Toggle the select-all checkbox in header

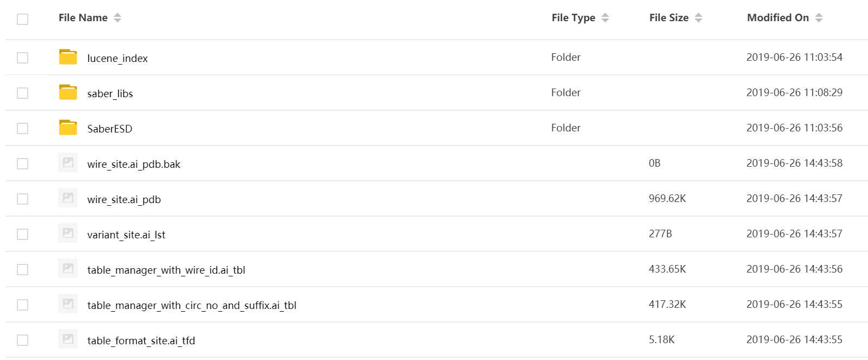22,19
